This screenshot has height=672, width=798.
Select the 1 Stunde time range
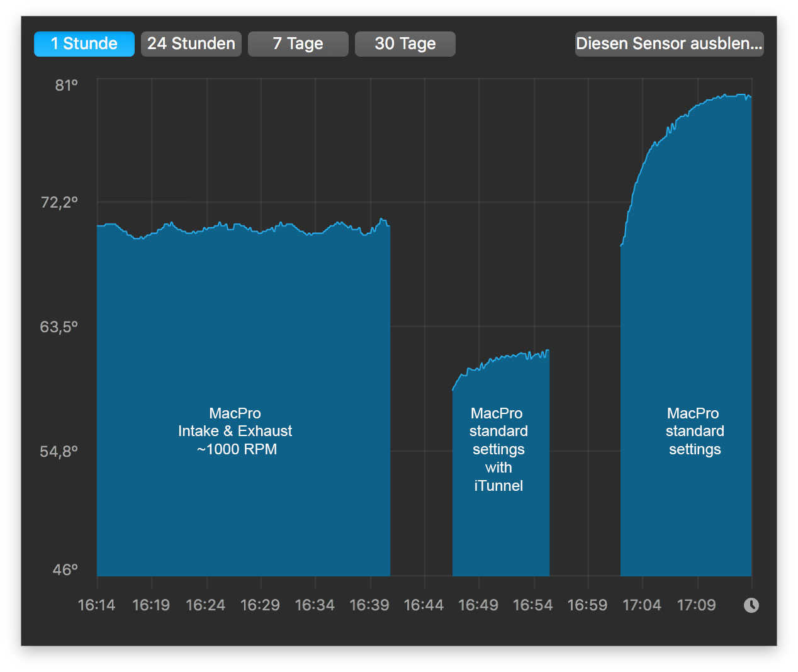pos(84,44)
